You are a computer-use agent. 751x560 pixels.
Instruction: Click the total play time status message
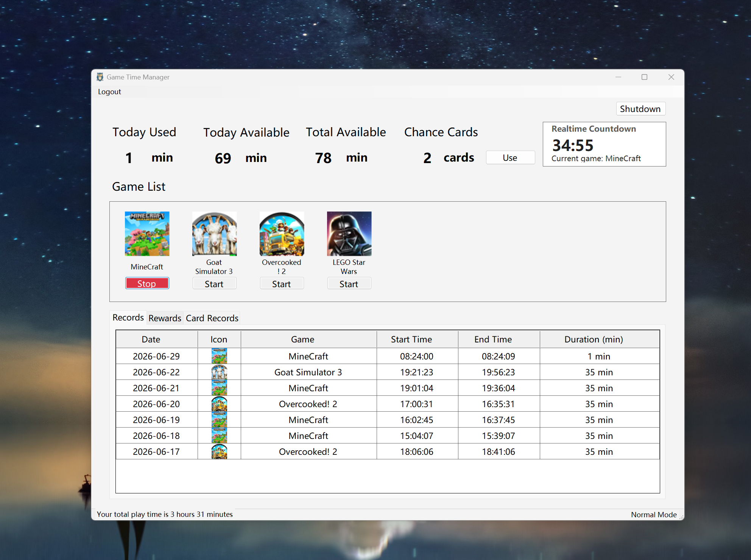tap(165, 514)
